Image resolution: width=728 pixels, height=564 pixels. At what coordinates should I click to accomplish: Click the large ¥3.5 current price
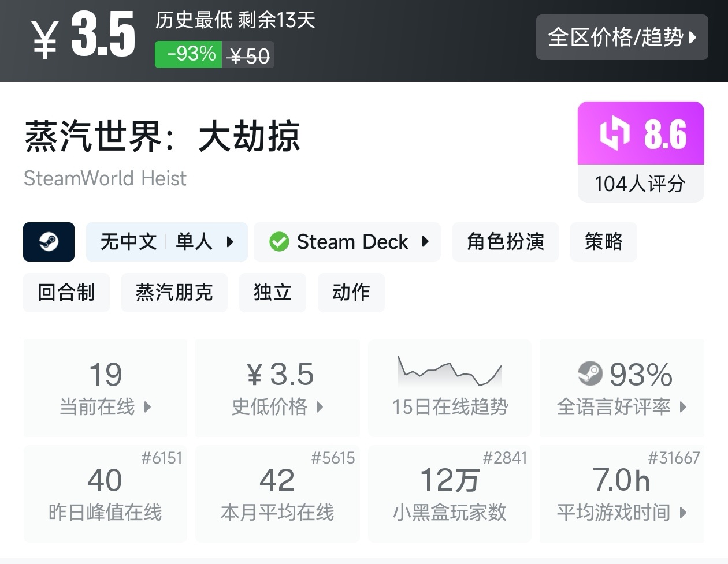pyautogui.click(x=83, y=36)
